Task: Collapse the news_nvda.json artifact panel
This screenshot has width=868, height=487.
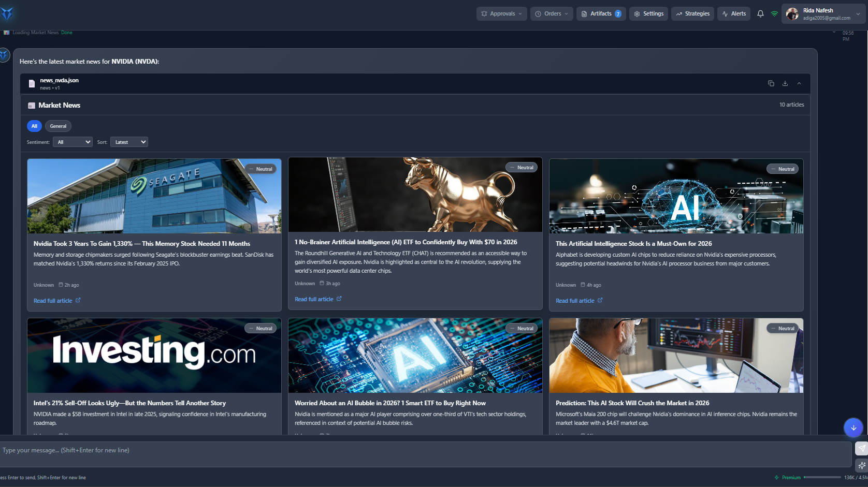Action: 799,83
